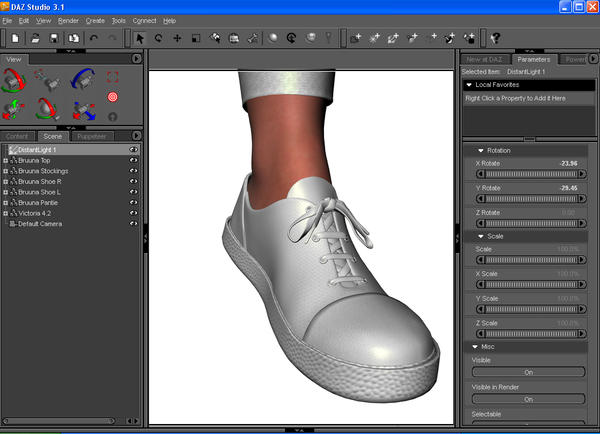Viewport: 600px width, 434px height.
Task: Click the Save file toolbar icon
Action: click(x=54, y=38)
